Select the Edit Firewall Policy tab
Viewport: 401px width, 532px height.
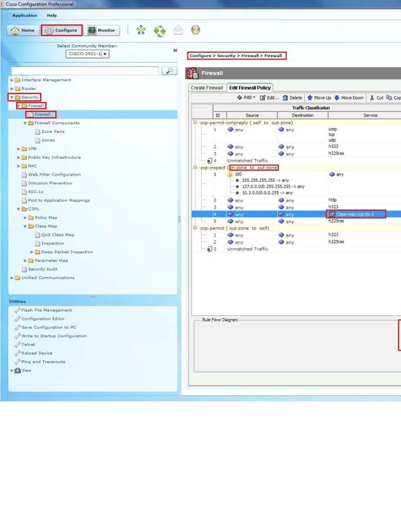[x=250, y=88]
